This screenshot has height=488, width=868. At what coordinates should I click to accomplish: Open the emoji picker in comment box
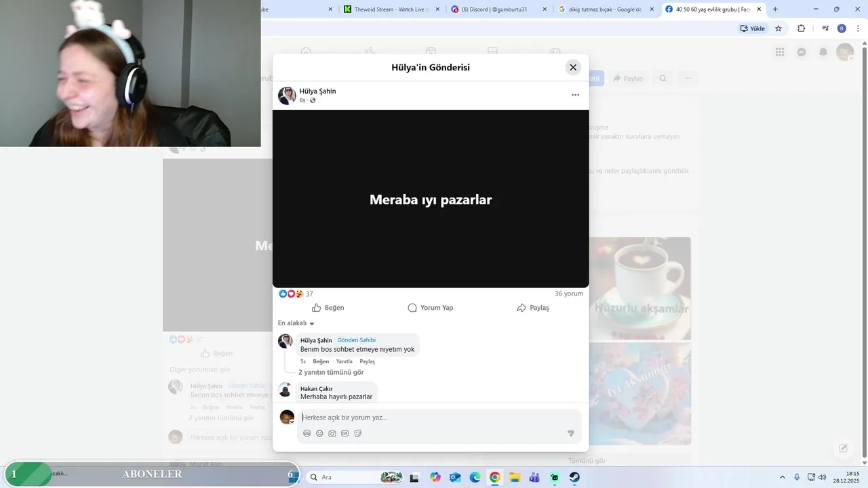point(319,433)
